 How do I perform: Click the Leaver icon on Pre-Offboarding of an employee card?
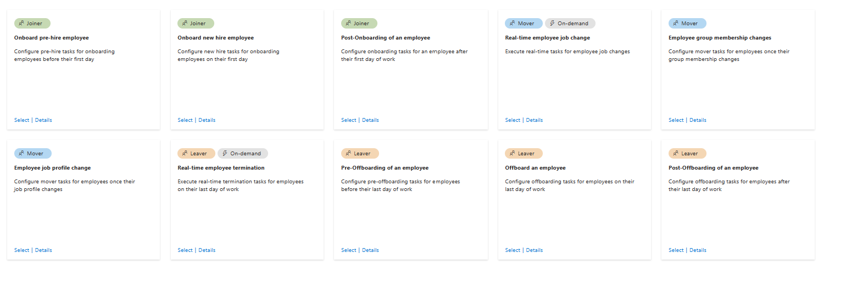point(348,154)
